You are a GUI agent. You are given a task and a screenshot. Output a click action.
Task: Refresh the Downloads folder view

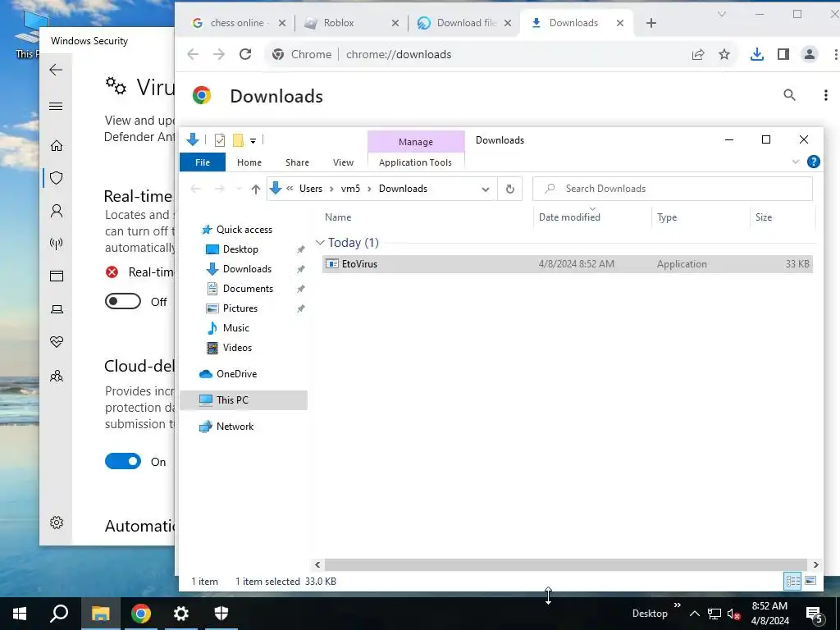coord(510,189)
